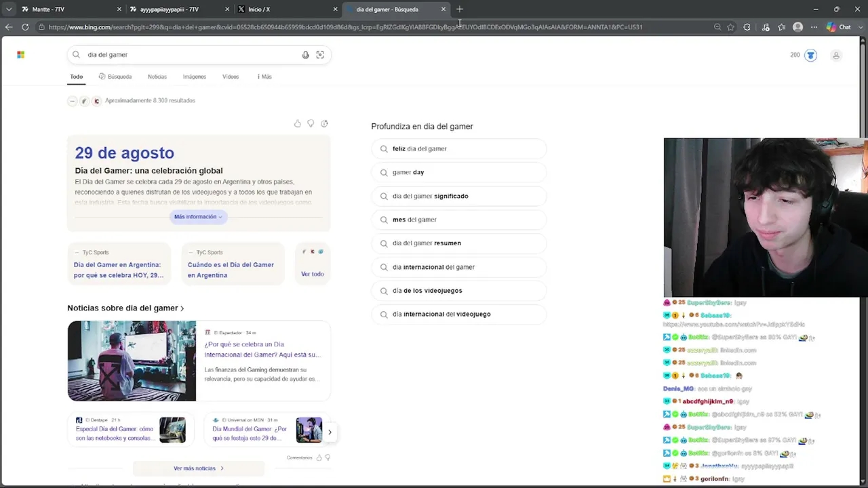Open 'Cuándo es el Día del Gamer' card
This screenshot has height=488, width=868.
pyautogui.click(x=233, y=264)
